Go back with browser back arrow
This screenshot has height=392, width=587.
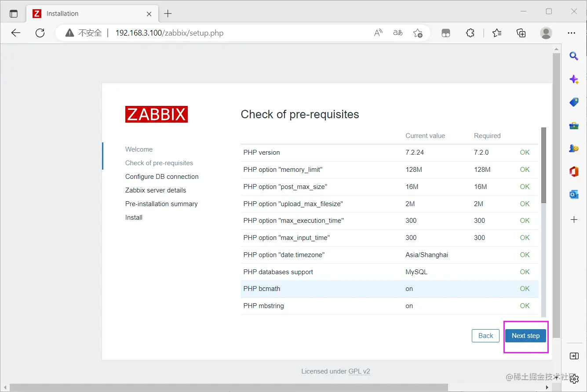[x=16, y=33]
